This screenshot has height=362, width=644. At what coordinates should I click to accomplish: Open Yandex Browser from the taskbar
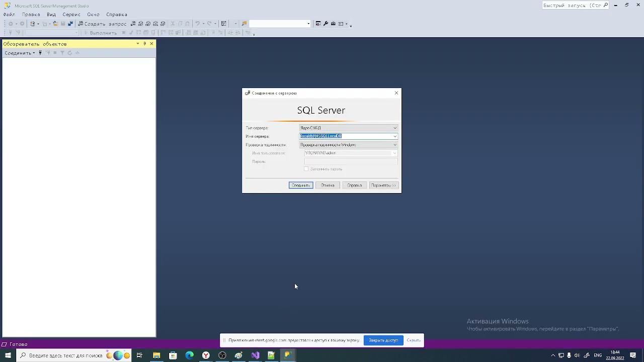click(206, 355)
